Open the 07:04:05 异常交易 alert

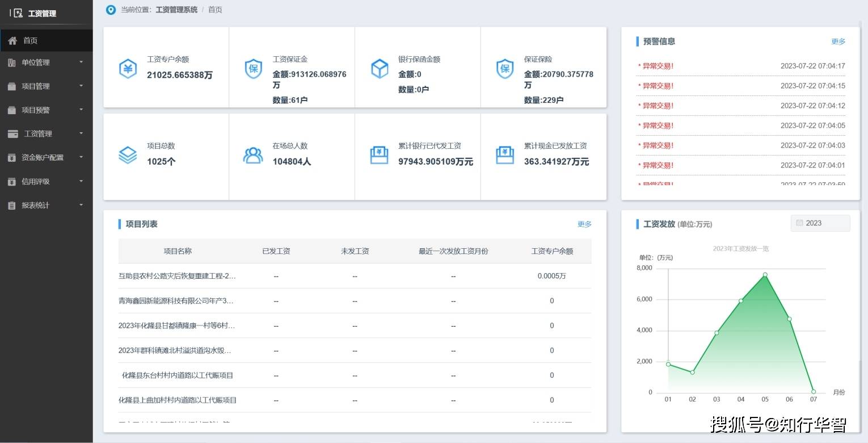pos(741,126)
